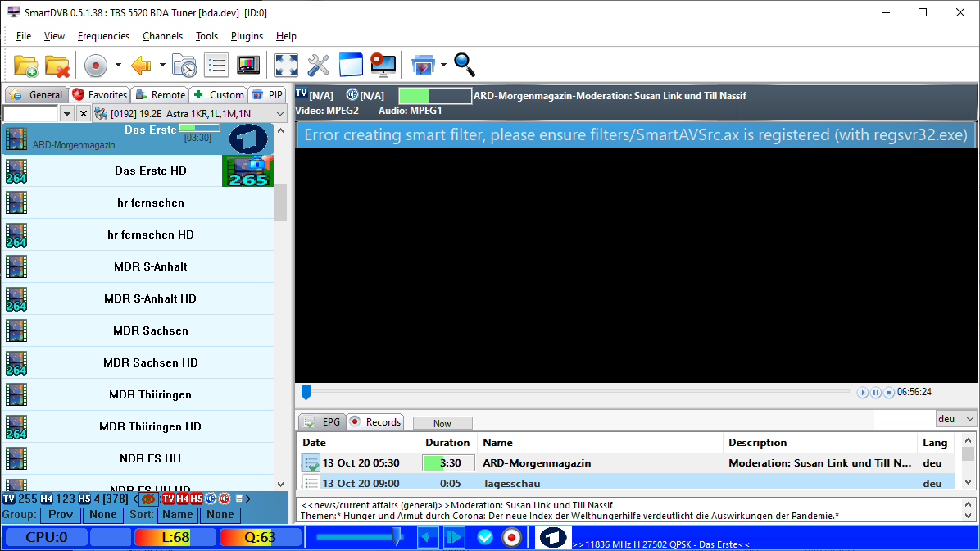The height and width of the screenshot is (551, 980).
Task: Open the dropdown arrow next to the back arrow
Action: coord(162,65)
